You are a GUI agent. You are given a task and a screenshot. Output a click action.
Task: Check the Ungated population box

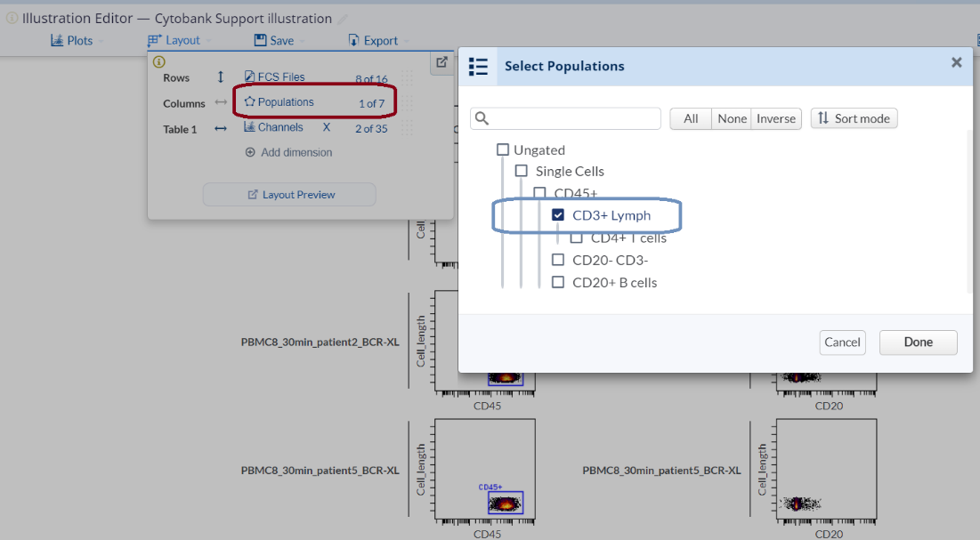pos(503,149)
